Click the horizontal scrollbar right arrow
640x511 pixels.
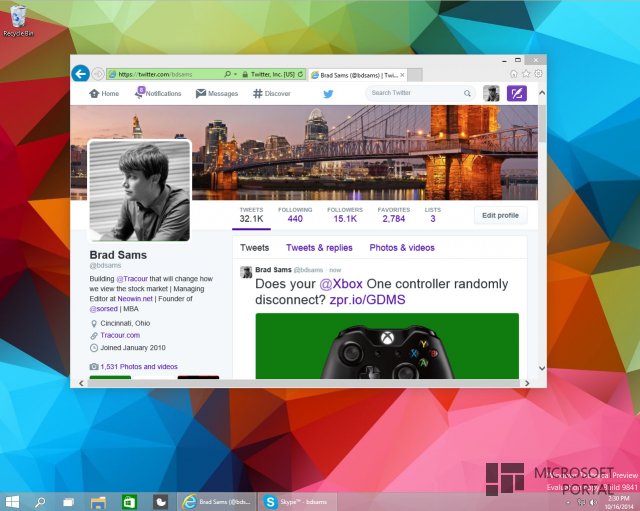pos(527,383)
